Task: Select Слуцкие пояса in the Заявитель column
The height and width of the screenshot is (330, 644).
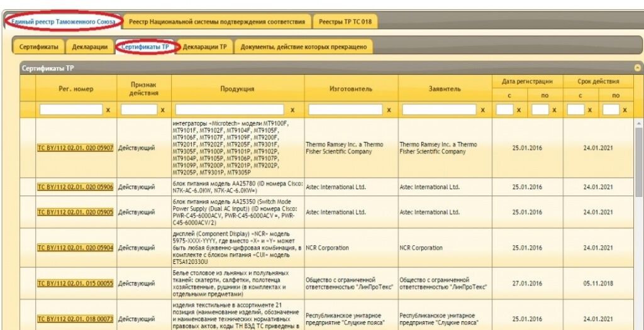Action: pyautogui.click(x=445, y=319)
